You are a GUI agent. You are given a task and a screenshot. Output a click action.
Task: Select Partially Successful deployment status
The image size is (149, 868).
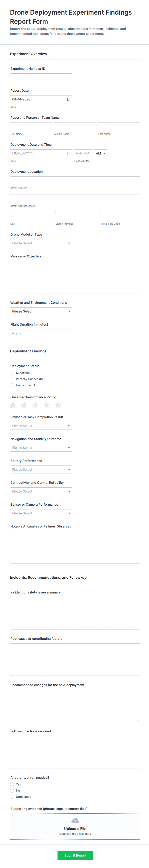click(x=12, y=379)
